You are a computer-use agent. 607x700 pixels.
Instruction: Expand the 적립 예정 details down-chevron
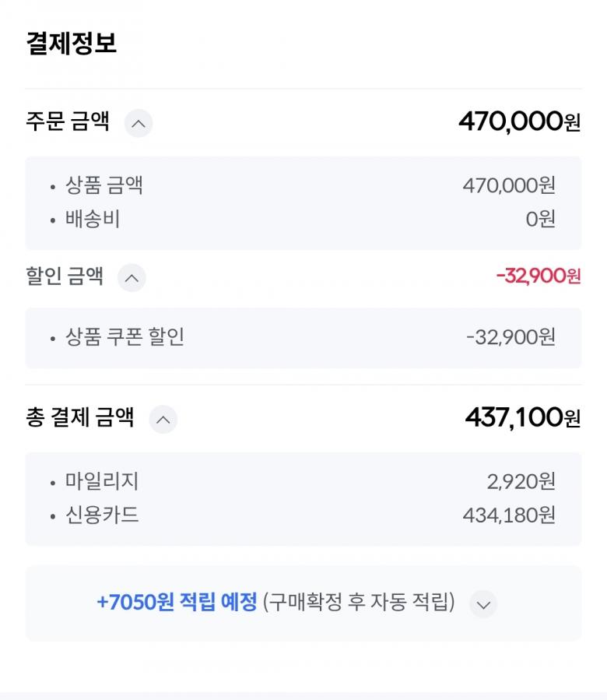[483, 603]
